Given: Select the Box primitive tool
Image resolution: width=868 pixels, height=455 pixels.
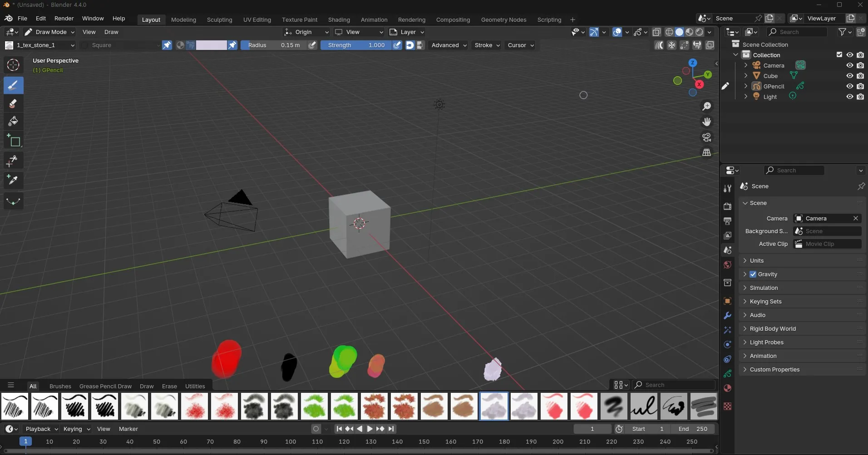Looking at the screenshot, I should 13,141.
